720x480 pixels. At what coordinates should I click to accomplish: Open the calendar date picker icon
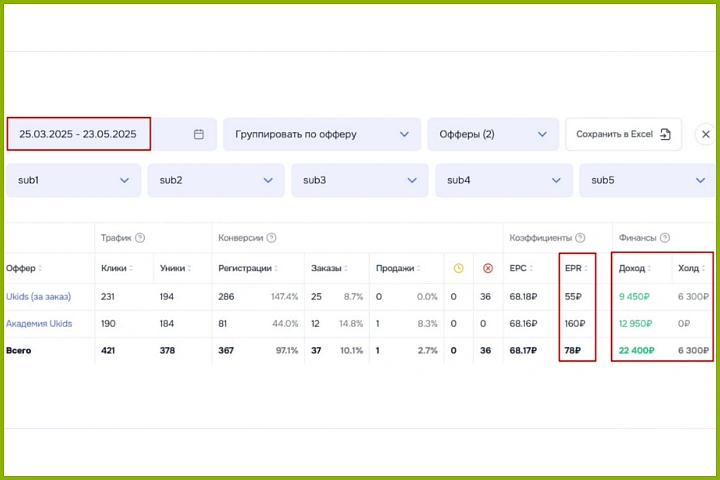click(x=198, y=134)
